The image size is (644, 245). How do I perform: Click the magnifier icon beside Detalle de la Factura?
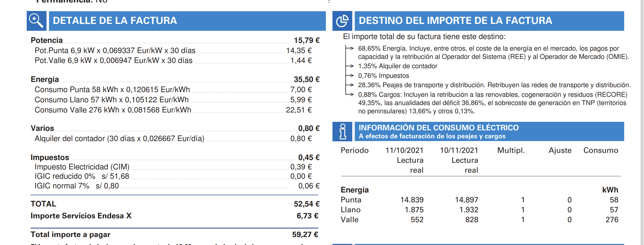pyautogui.click(x=36, y=21)
